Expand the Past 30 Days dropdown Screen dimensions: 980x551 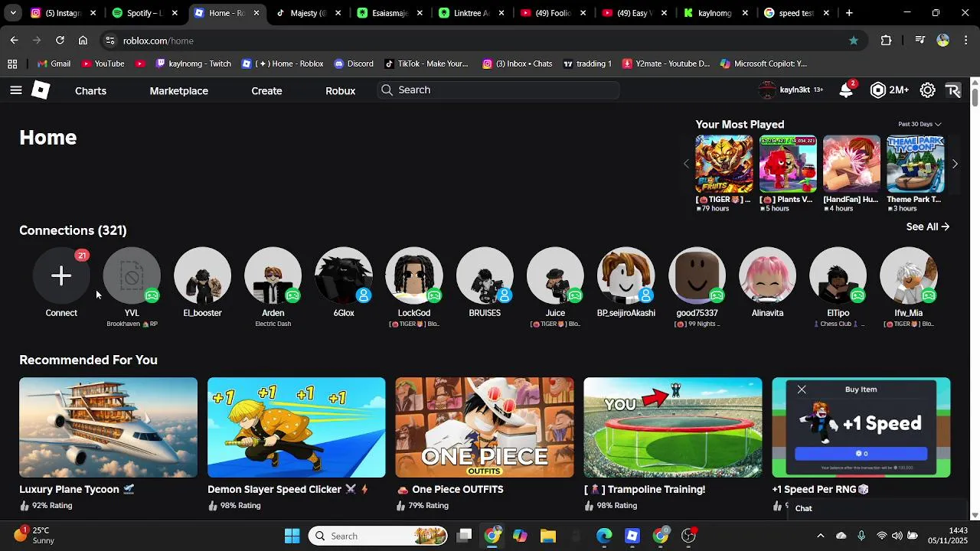pyautogui.click(x=920, y=124)
